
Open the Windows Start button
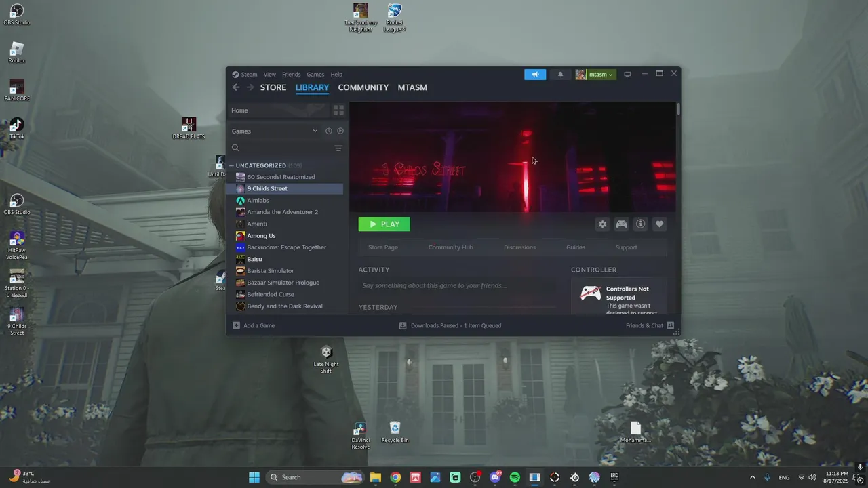point(254,477)
